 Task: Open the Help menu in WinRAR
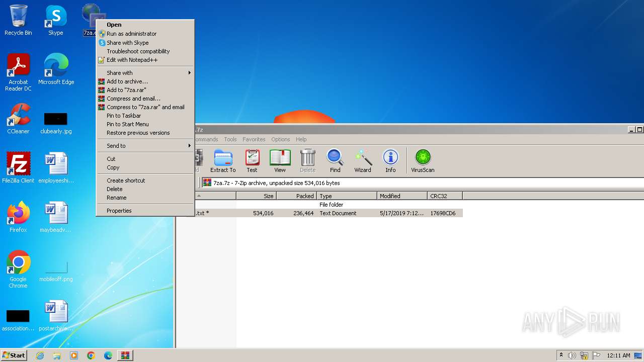301,139
